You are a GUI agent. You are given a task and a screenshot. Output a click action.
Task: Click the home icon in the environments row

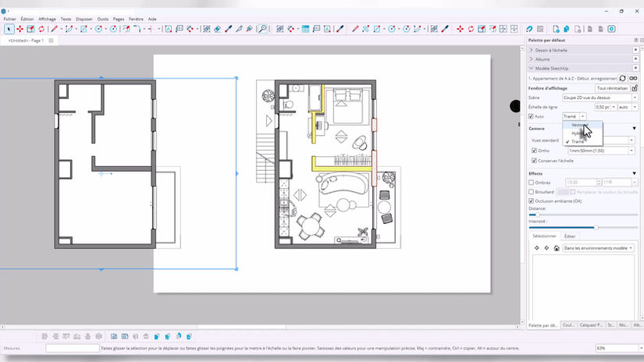tap(557, 248)
